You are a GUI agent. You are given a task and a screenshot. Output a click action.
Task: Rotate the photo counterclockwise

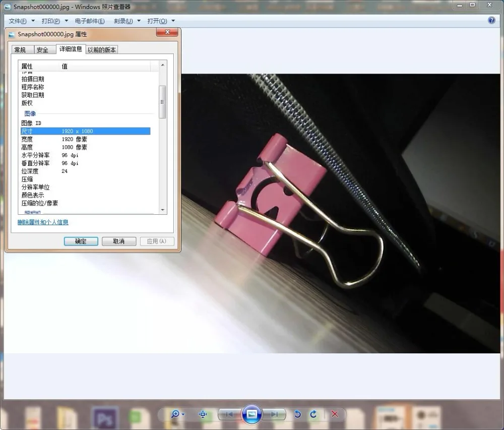click(298, 414)
